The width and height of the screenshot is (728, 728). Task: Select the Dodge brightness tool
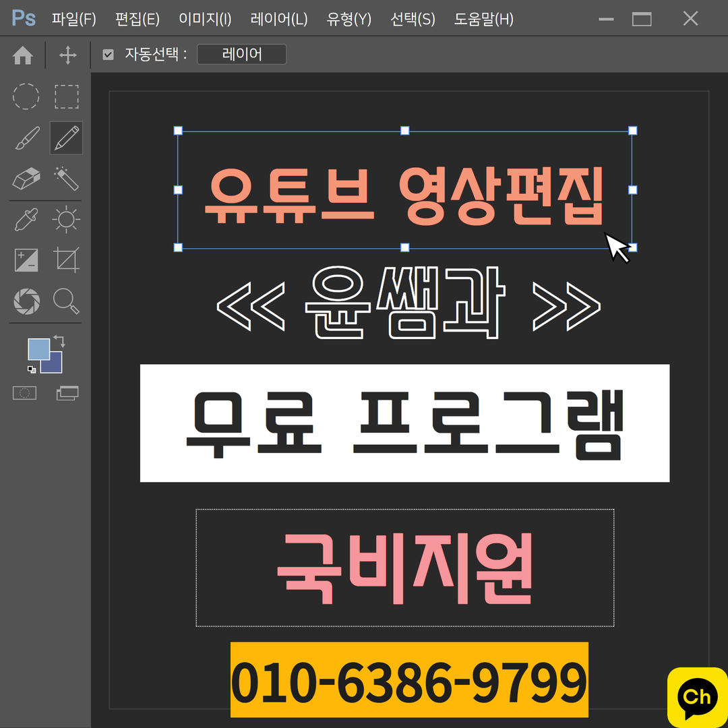[66, 219]
